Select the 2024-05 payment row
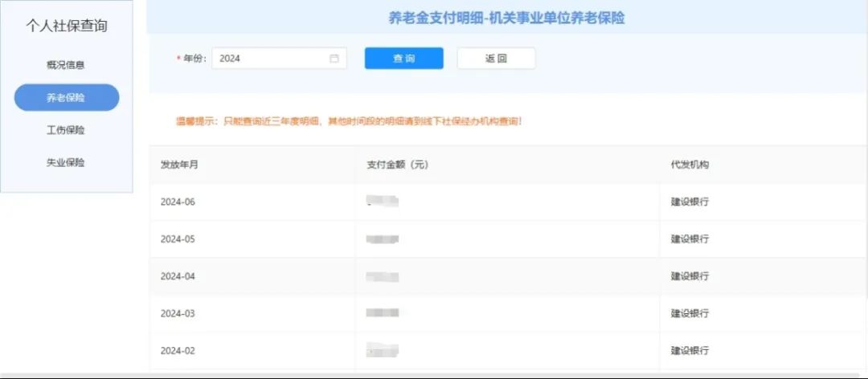This screenshot has width=868, height=379. 178,239
